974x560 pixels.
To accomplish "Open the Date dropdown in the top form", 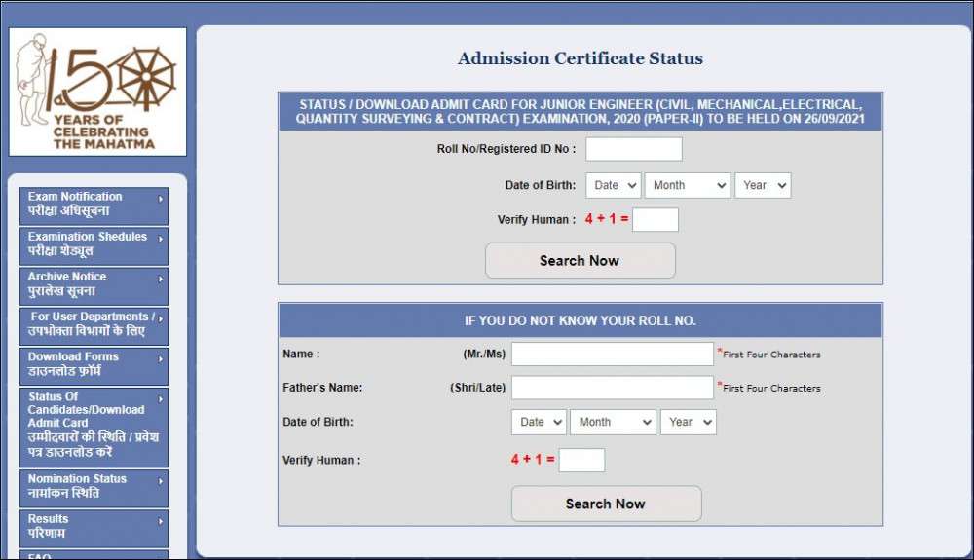I will click(614, 185).
